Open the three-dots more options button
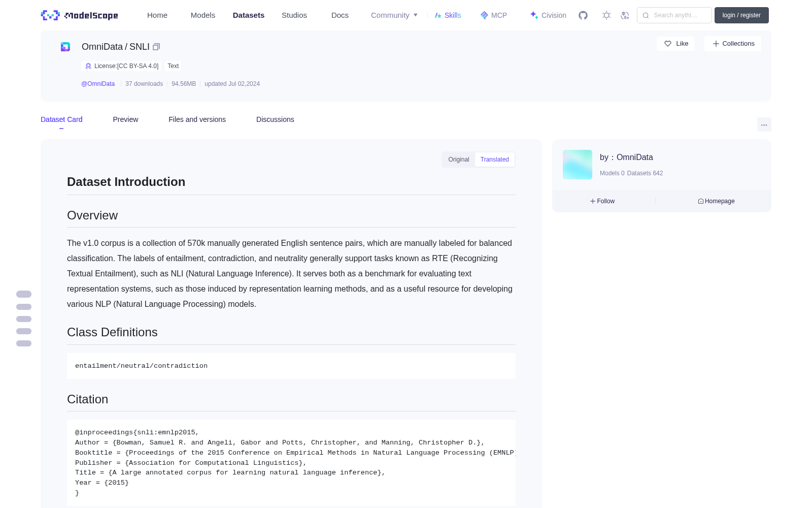The image size is (812, 508). tap(764, 124)
